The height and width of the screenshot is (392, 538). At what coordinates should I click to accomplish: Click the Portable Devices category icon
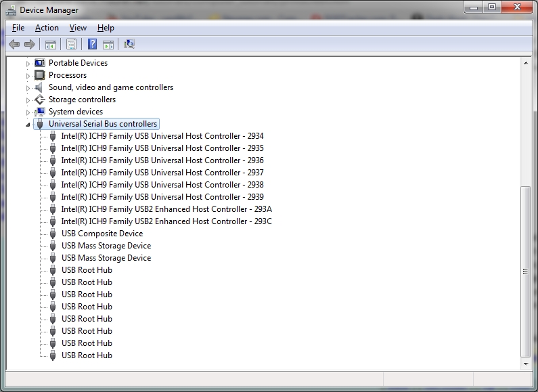(x=39, y=63)
